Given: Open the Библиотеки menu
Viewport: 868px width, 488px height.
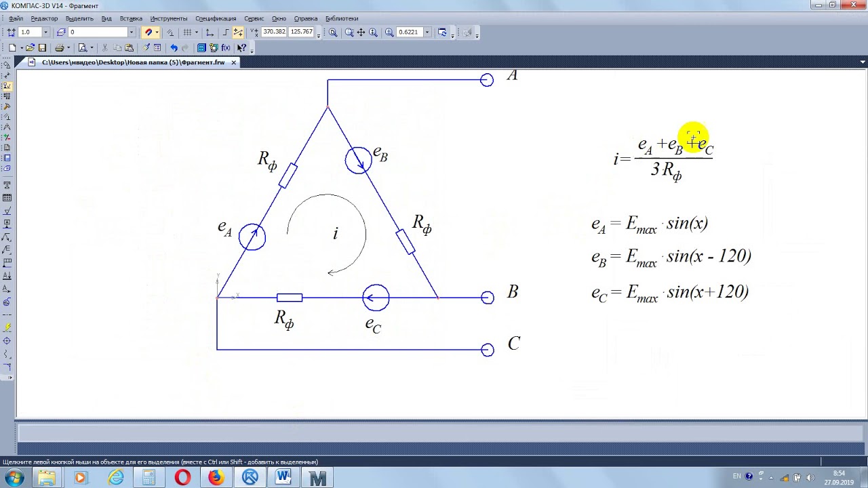Looking at the screenshot, I should tap(342, 18).
